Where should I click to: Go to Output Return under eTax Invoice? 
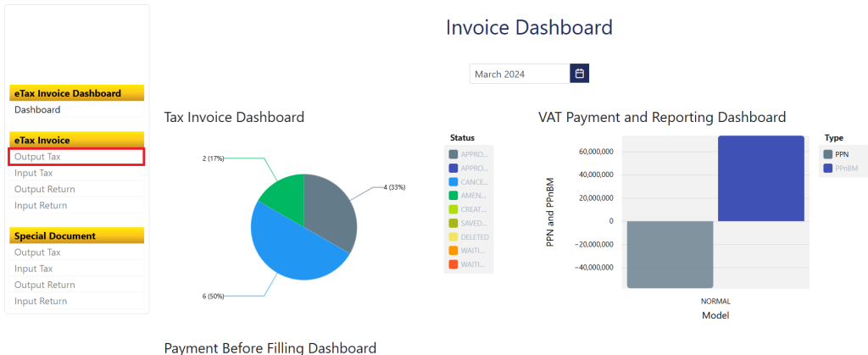(45, 189)
